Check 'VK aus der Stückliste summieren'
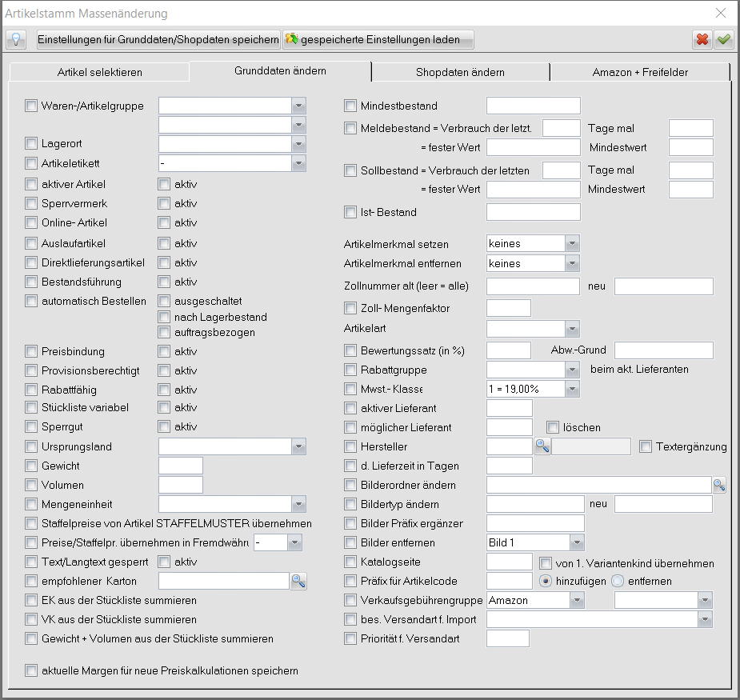Screen dimensions: 740x700 [x=31, y=619]
